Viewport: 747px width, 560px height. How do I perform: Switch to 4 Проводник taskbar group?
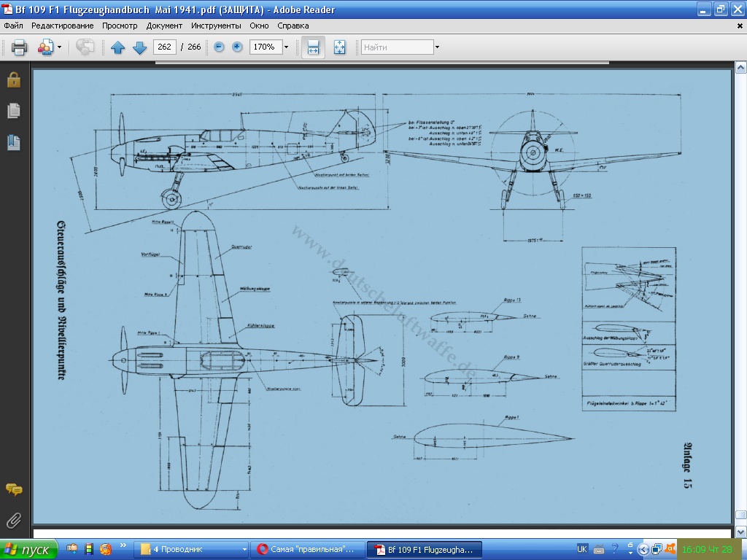(x=190, y=550)
